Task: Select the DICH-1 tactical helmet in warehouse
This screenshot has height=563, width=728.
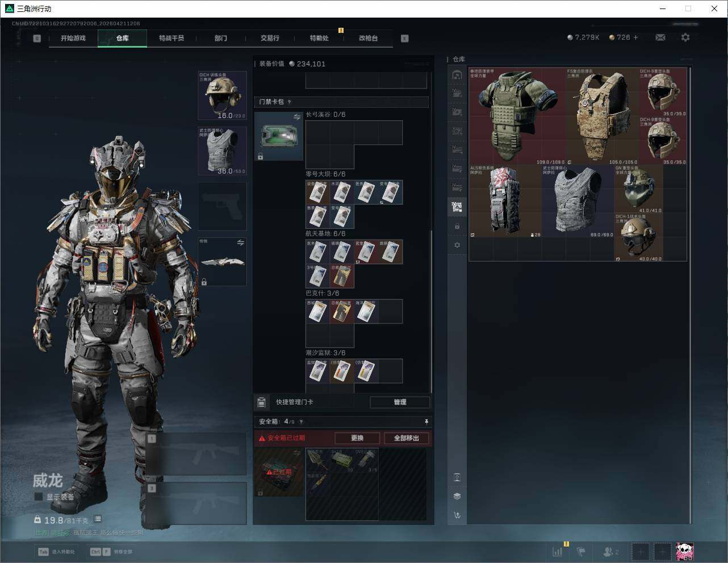Action: [x=638, y=237]
